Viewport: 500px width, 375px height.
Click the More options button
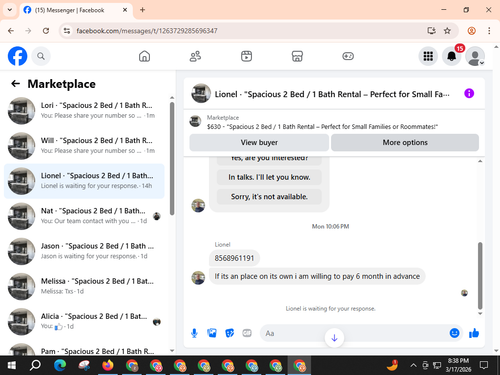(x=405, y=143)
